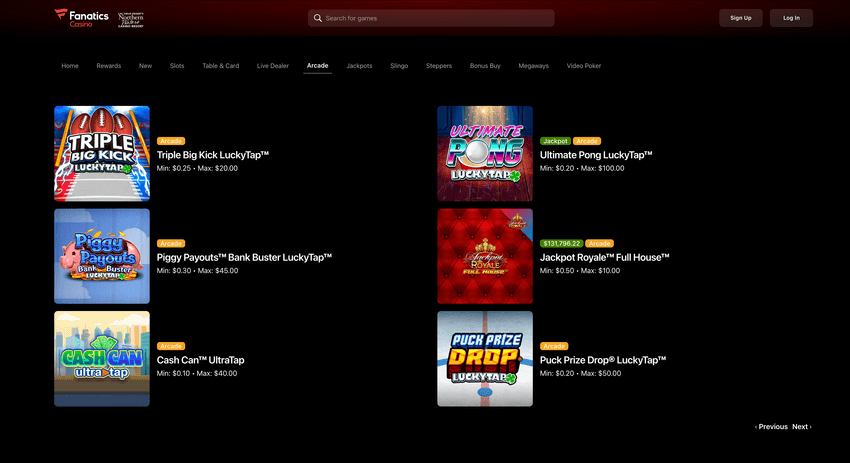Open the Video Poker tab

(584, 66)
